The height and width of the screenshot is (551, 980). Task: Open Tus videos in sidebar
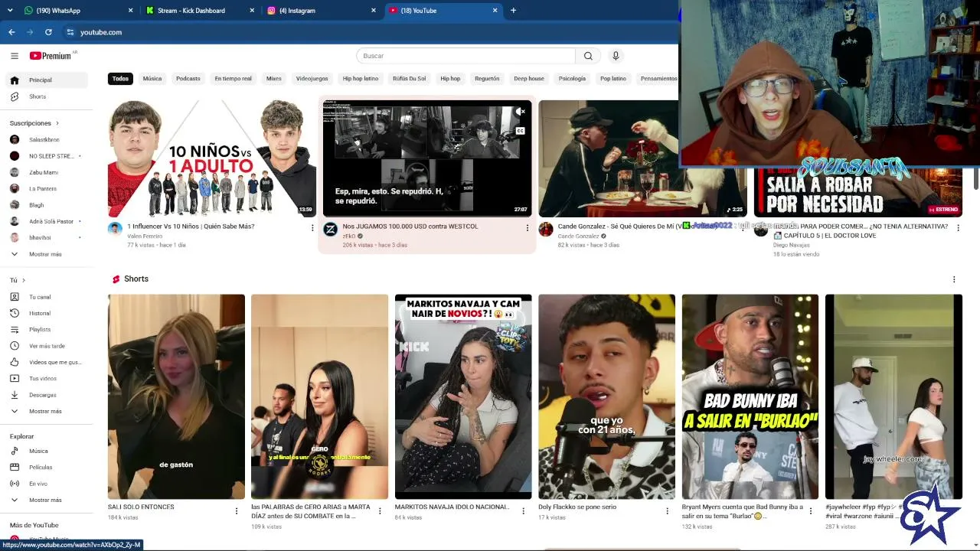[x=47, y=379]
